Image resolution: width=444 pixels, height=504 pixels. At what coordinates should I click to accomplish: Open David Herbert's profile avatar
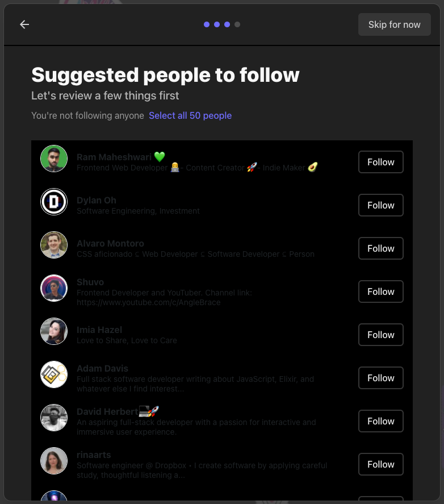pyautogui.click(x=54, y=418)
